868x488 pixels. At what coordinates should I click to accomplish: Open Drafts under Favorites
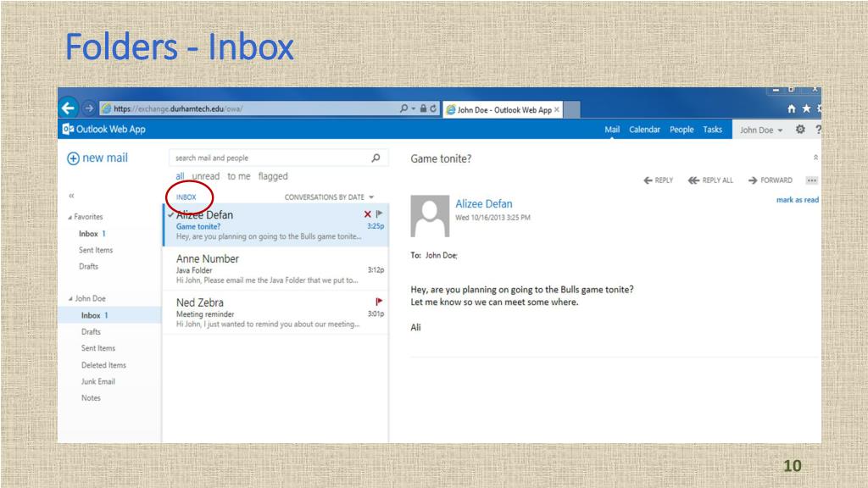[x=88, y=266]
